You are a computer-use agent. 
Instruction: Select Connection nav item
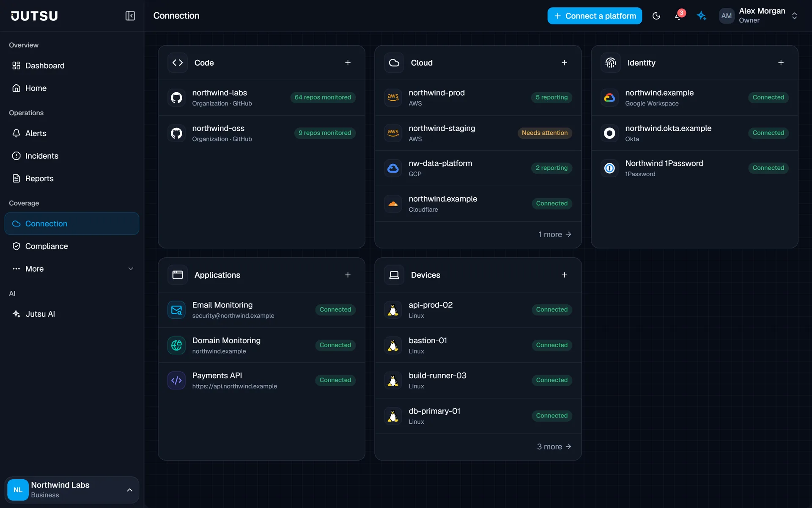[x=72, y=224]
